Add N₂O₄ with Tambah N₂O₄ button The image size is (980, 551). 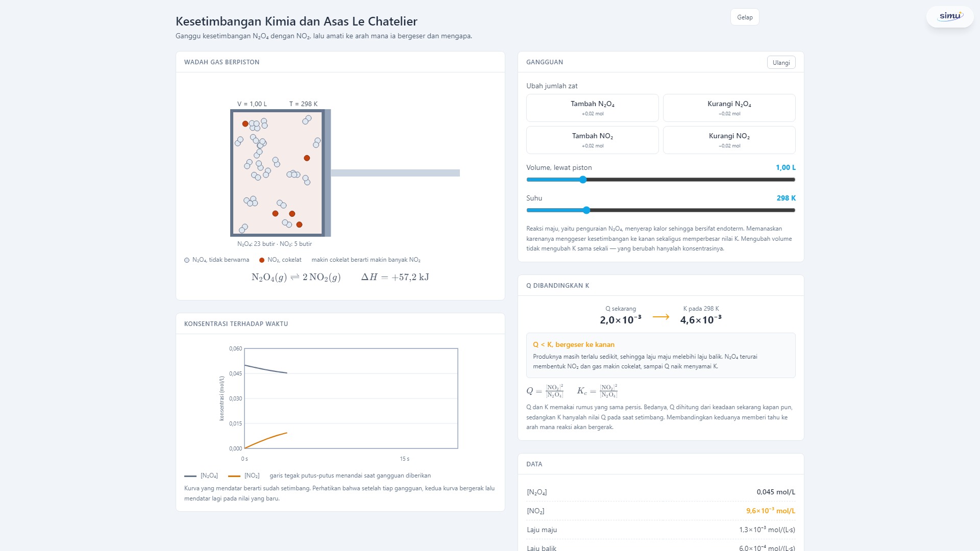click(x=593, y=108)
